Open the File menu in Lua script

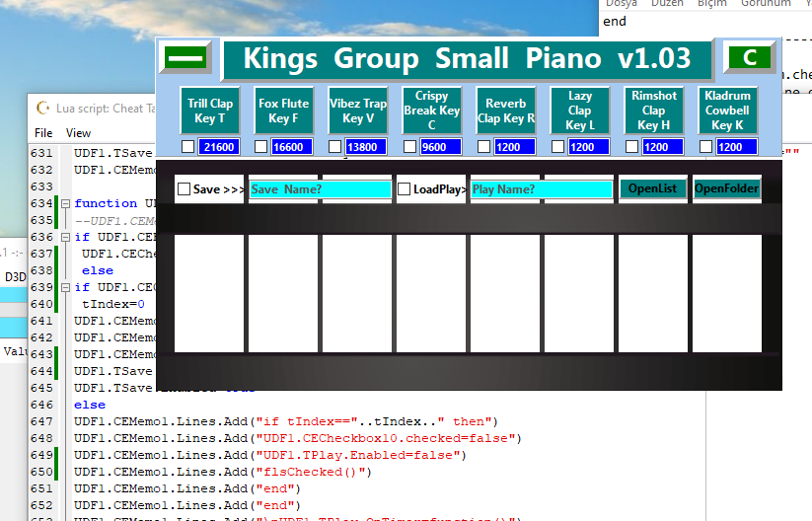(43, 132)
